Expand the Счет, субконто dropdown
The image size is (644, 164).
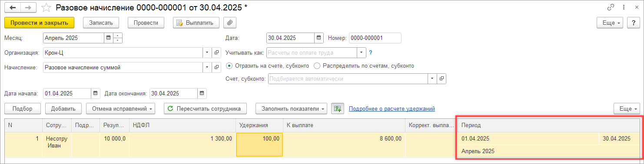coord(432,79)
